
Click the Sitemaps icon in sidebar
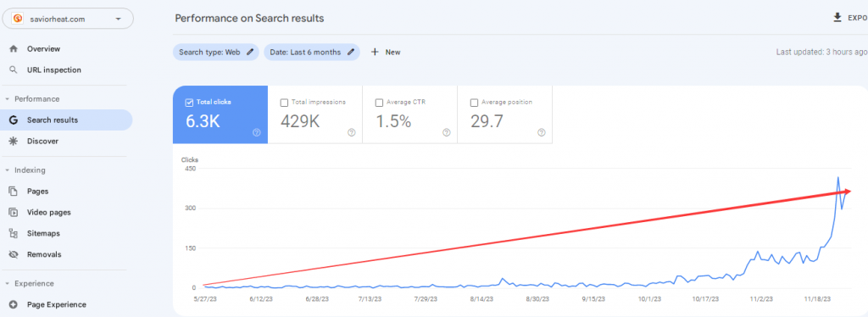point(14,233)
